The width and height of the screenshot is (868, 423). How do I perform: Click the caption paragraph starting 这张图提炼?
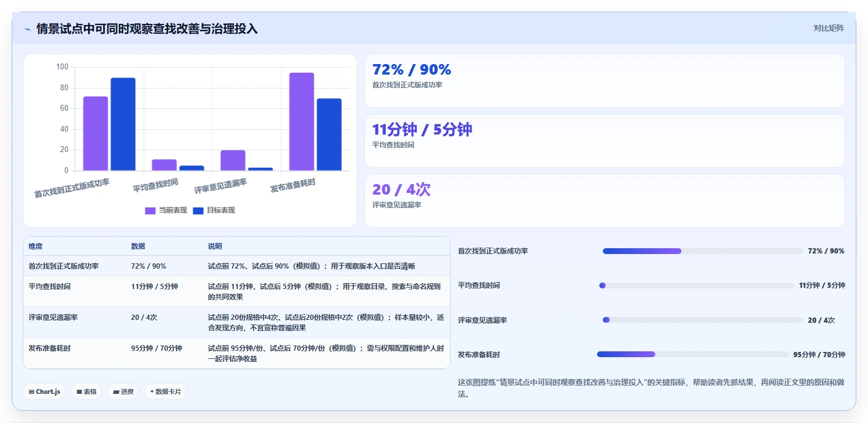coord(651,388)
